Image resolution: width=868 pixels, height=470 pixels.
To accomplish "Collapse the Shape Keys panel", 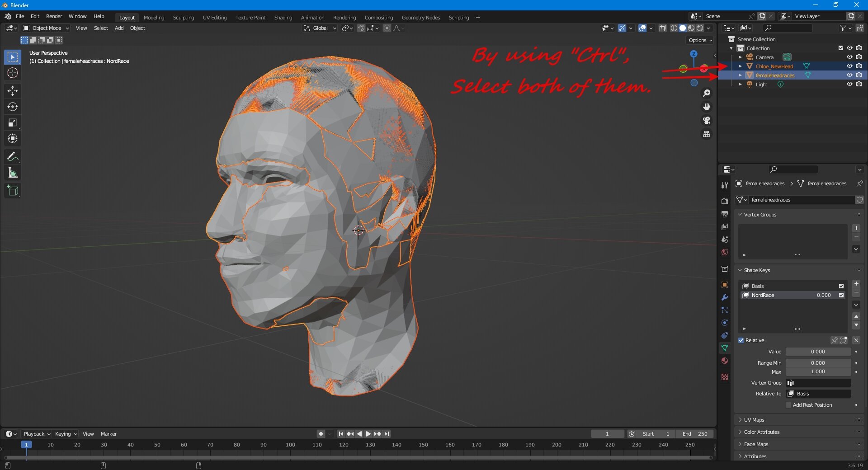I will (x=757, y=270).
